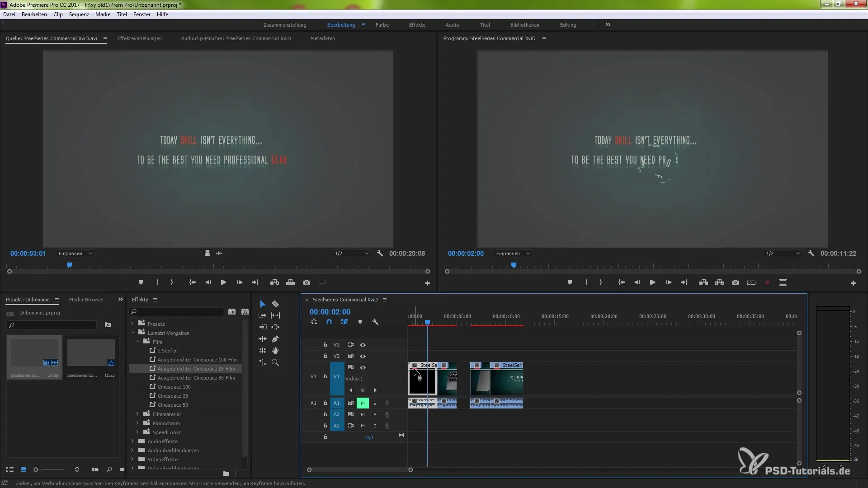Screen dimensions: 868x488
Task: Open Program playback resolution 1/2 dropdown
Action: click(783, 253)
